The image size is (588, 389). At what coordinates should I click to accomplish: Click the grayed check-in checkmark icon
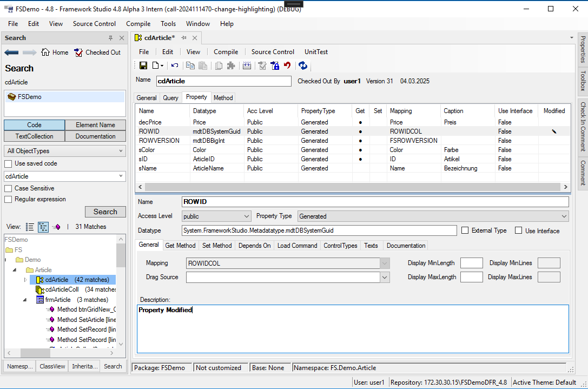click(262, 65)
